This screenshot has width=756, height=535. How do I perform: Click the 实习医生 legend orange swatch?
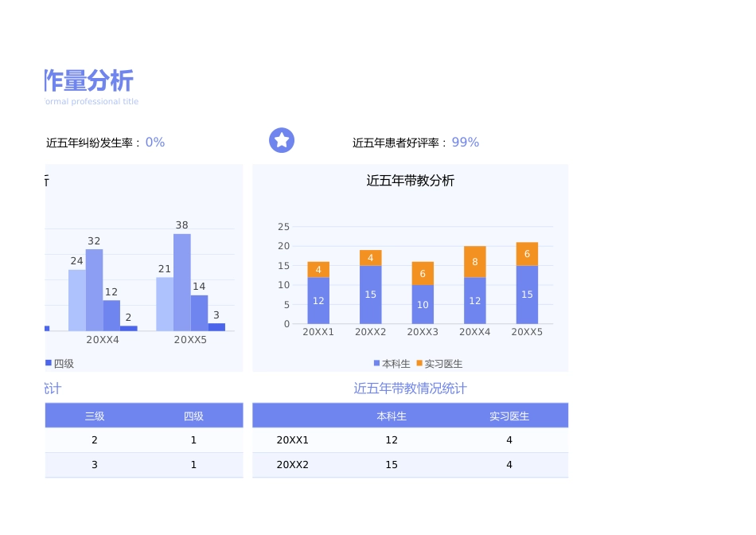point(419,363)
